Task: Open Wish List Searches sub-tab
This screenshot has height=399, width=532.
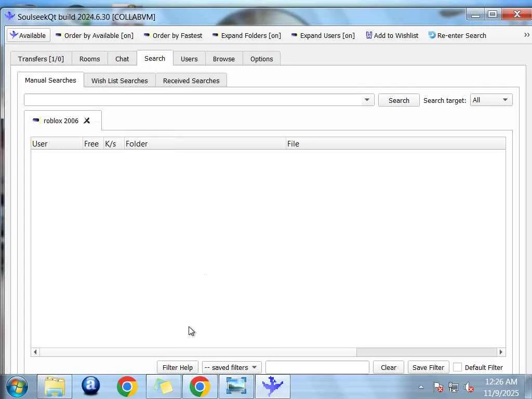Action: coord(119,81)
